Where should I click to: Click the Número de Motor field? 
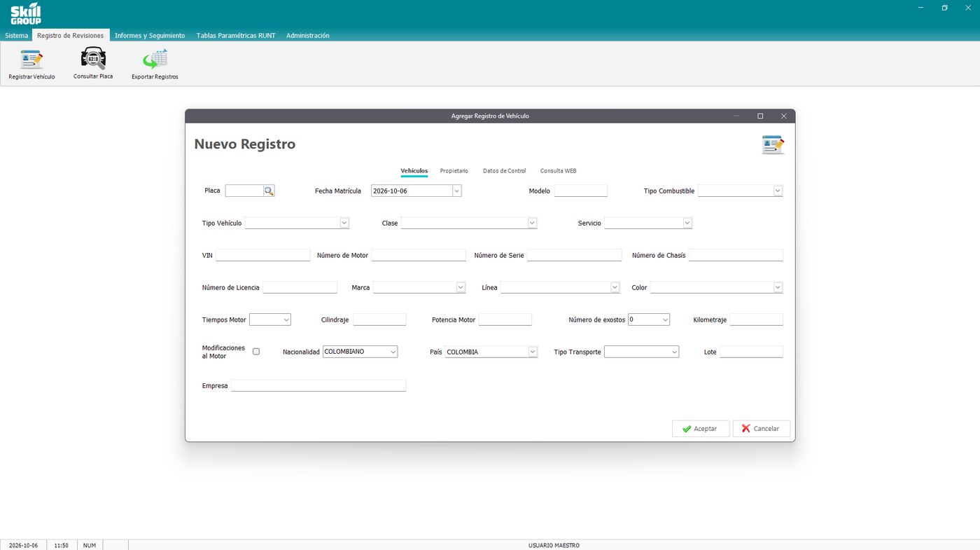419,255
